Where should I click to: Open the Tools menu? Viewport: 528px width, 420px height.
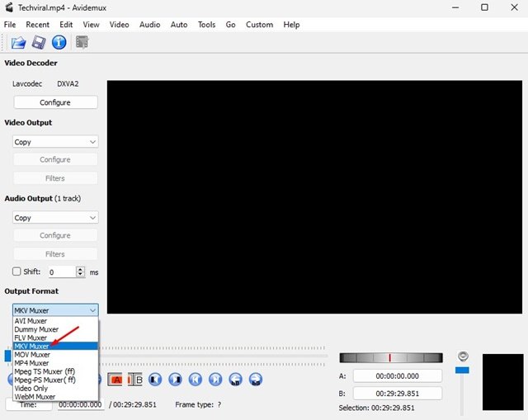click(x=206, y=25)
